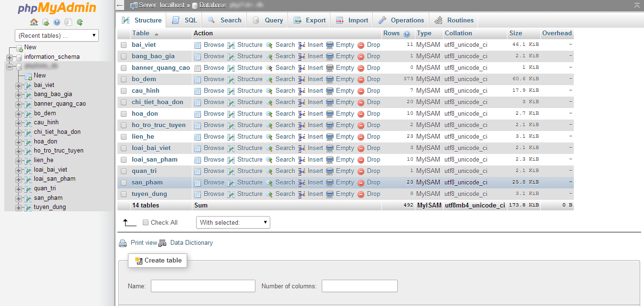The width and height of the screenshot is (644, 306).
Task: Click Structure link for lien_he table
Action: point(249,137)
